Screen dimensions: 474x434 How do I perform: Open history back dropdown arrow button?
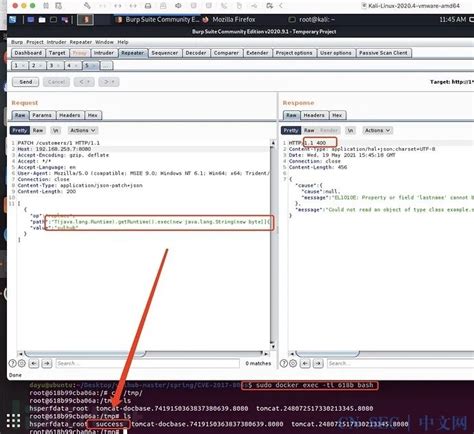pos(84,82)
